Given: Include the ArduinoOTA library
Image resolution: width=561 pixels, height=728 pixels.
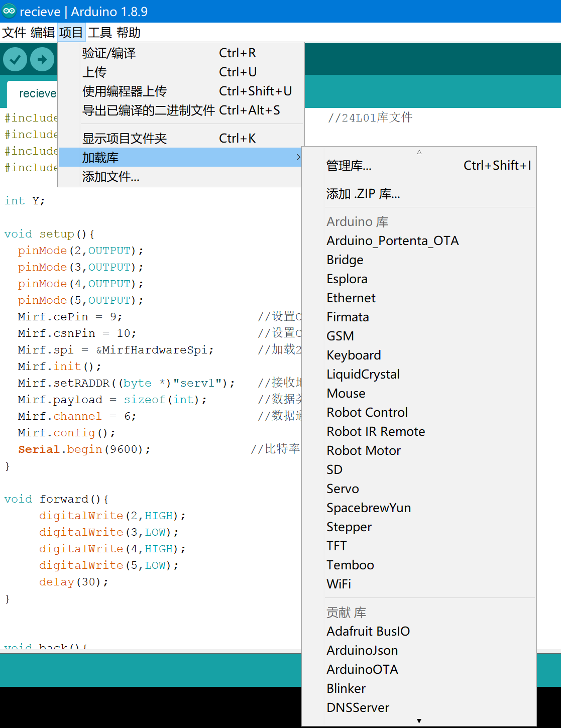Looking at the screenshot, I should (x=419, y=669).
